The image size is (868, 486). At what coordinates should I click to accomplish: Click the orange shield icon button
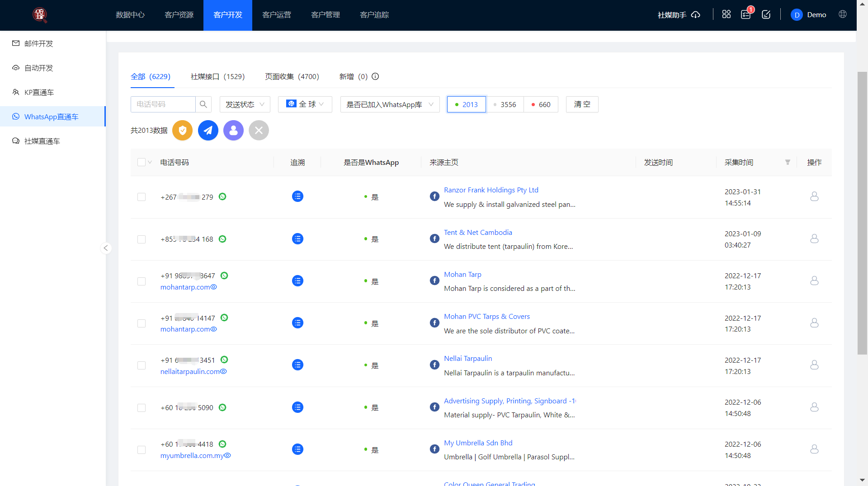pyautogui.click(x=182, y=131)
